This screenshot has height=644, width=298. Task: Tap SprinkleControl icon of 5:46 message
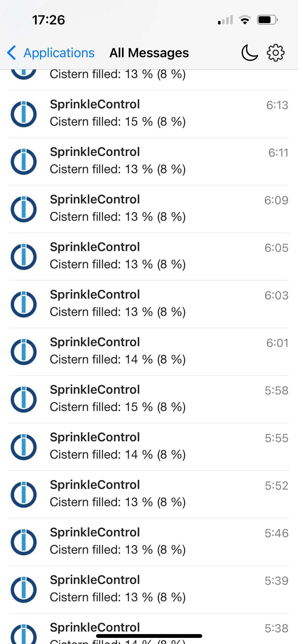[x=24, y=542]
